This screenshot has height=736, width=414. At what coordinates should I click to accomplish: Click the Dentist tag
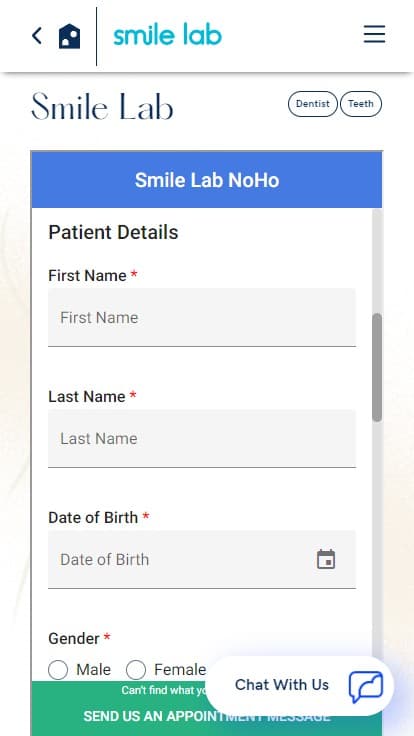click(313, 104)
